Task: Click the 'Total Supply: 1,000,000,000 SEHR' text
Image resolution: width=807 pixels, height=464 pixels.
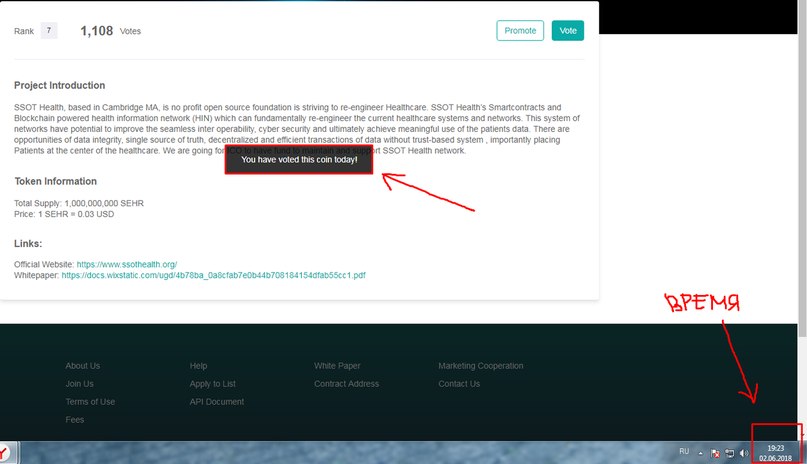Action: pos(79,203)
